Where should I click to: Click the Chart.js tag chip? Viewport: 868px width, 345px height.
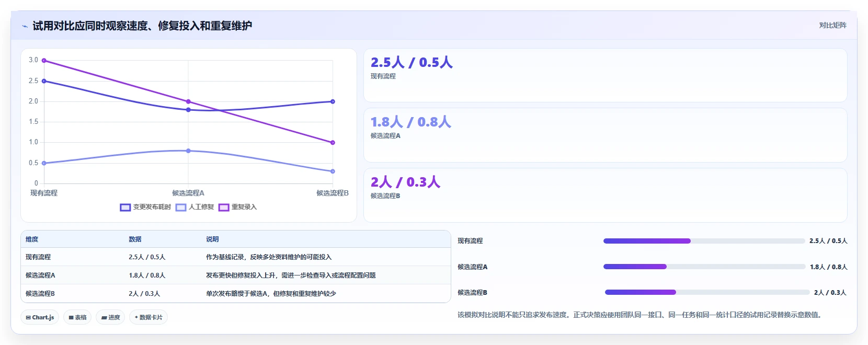[x=40, y=317]
